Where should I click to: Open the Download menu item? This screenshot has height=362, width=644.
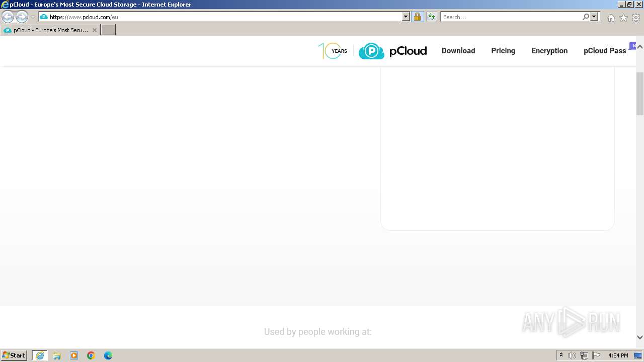coord(458,51)
